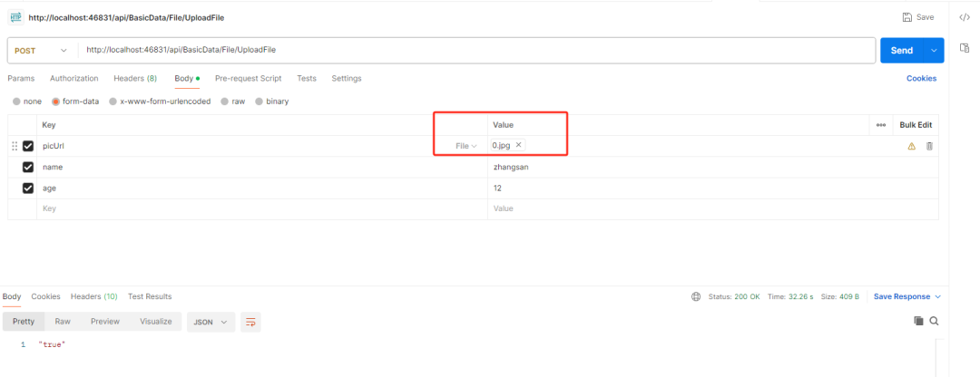The height and width of the screenshot is (377, 980).
Task: Toggle line wrap icon beside JSON
Action: pyautogui.click(x=250, y=322)
